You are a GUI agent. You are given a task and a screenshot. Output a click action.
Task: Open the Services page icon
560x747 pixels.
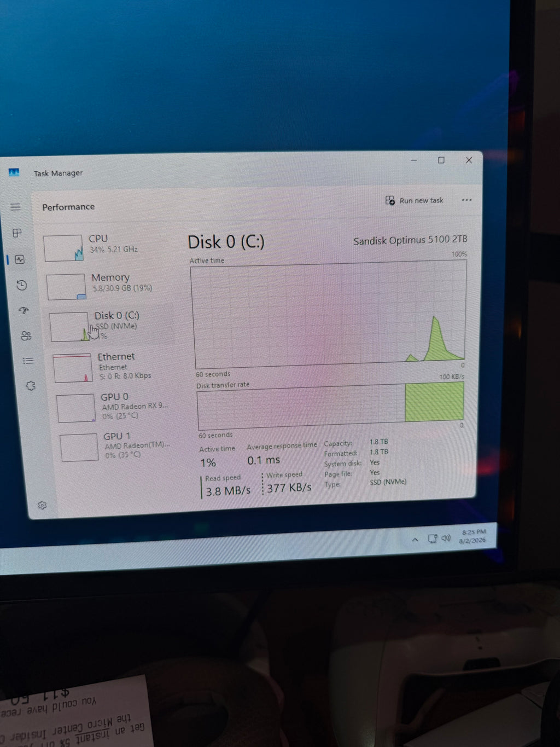[31, 386]
